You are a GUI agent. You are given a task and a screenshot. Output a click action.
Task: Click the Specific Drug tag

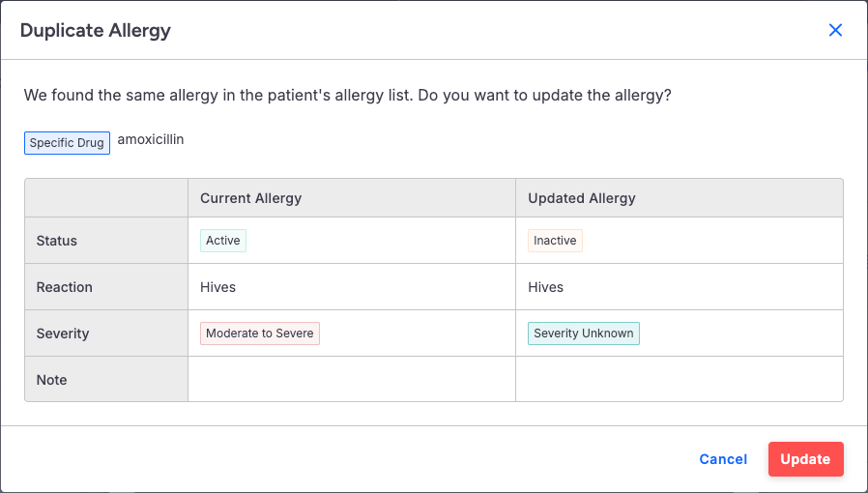click(x=67, y=143)
